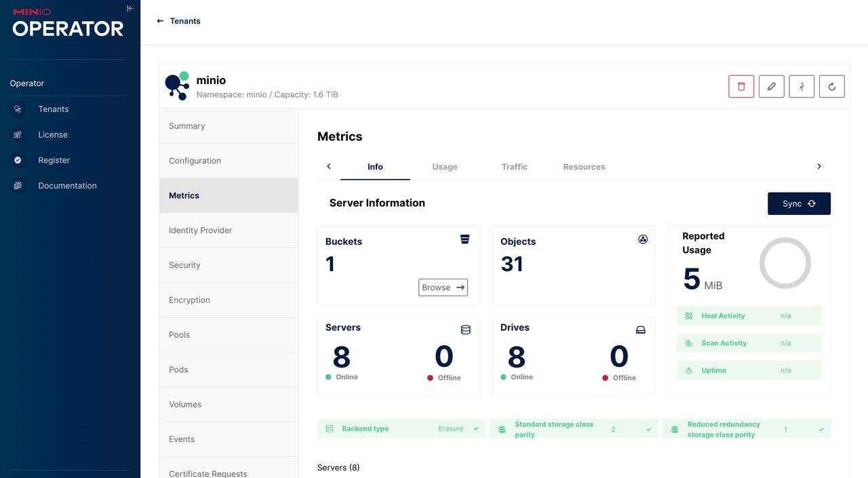Click the server stack icon in Servers card
Screen dimensions: 868x478
click(465, 330)
